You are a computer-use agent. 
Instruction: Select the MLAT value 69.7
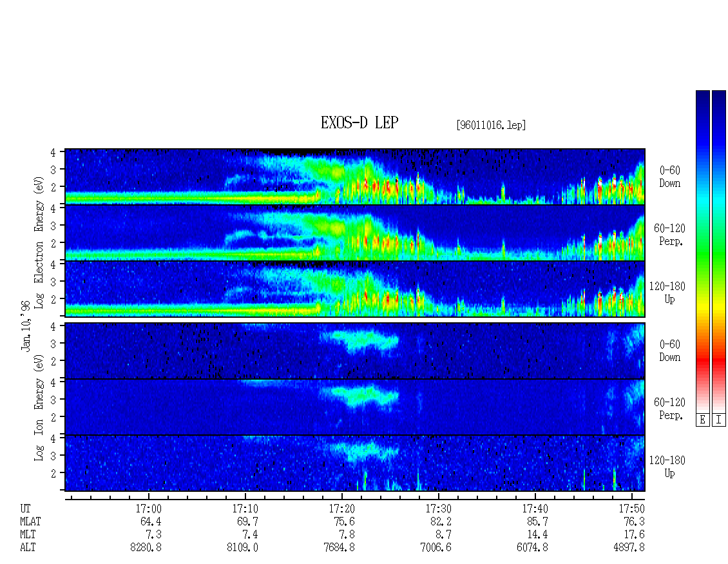(x=247, y=521)
